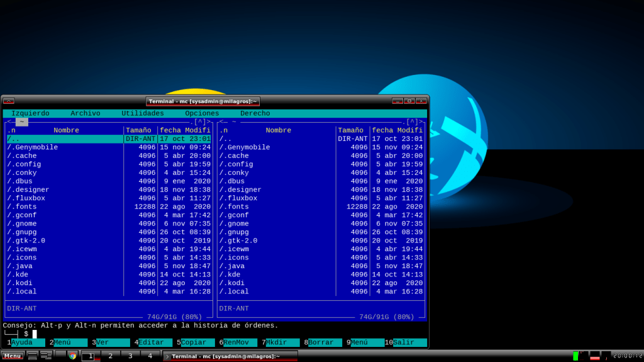Image resolution: width=644 pixels, height=362 pixels.
Task: Open the Opciones menu
Action: click(202, 113)
